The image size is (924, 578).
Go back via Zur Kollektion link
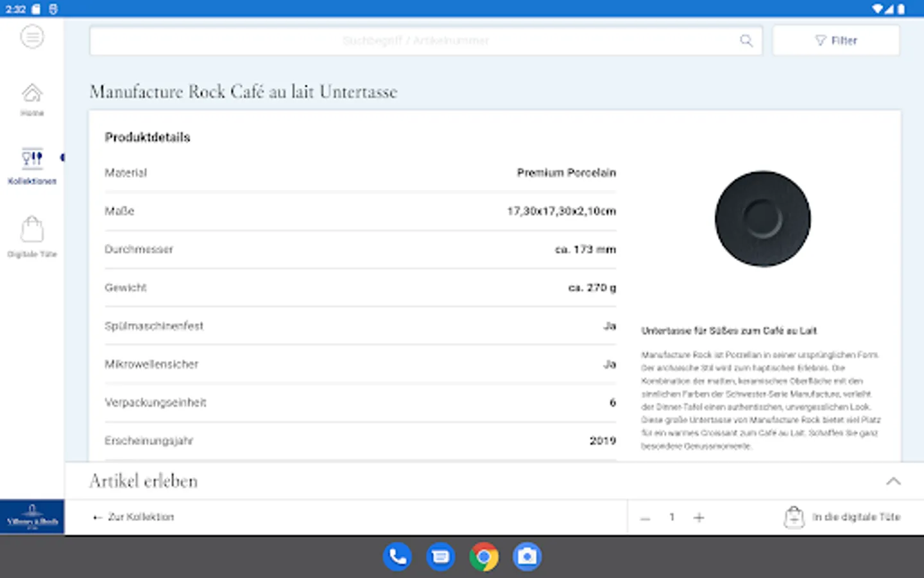[x=133, y=517]
